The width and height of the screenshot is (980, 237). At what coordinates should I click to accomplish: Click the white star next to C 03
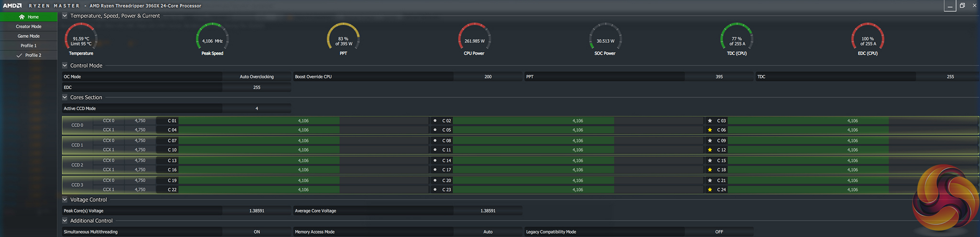coord(710,121)
